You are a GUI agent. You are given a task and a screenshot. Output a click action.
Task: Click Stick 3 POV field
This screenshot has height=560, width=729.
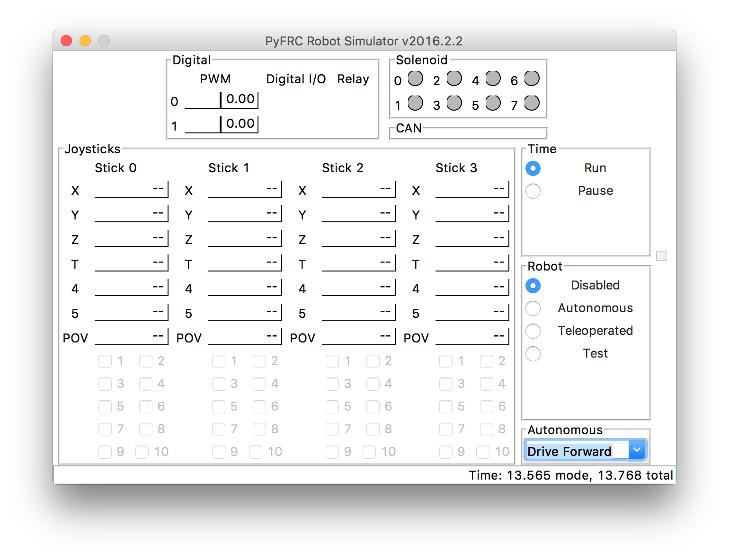click(472, 337)
